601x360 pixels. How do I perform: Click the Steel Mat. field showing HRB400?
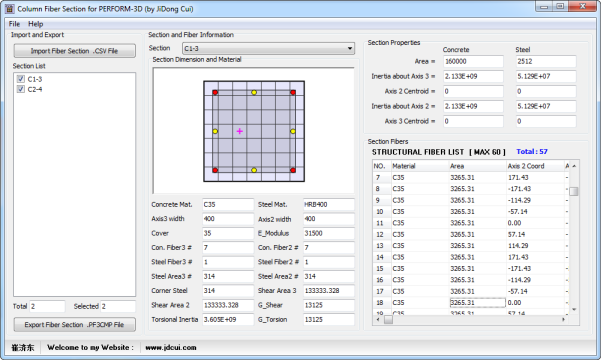(x=328, y=204)
